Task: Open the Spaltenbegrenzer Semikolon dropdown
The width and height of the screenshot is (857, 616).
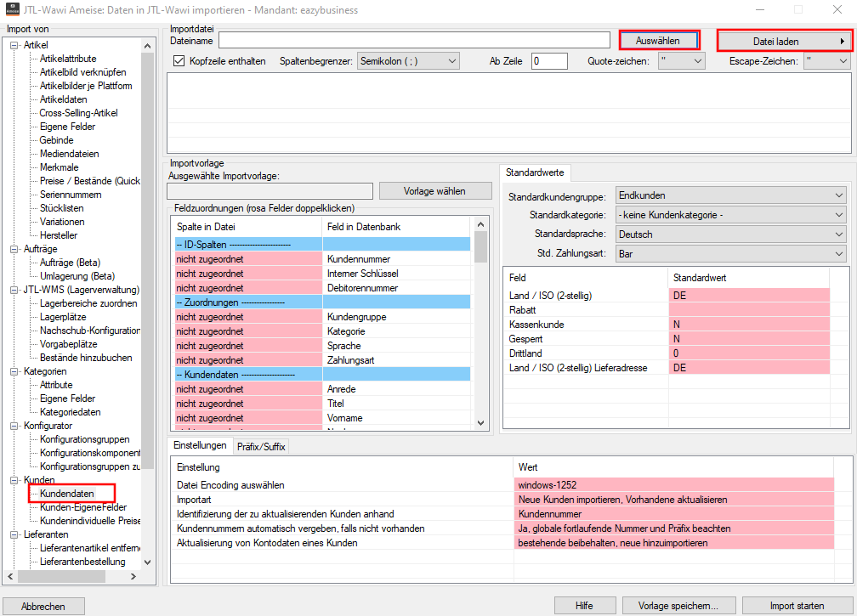Action: click(408, 61)
